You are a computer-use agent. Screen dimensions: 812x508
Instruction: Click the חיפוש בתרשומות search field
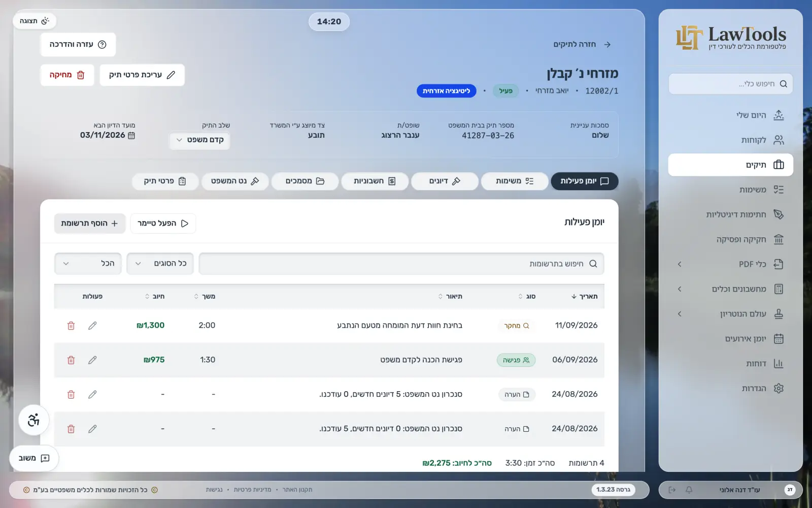point(401,264)
